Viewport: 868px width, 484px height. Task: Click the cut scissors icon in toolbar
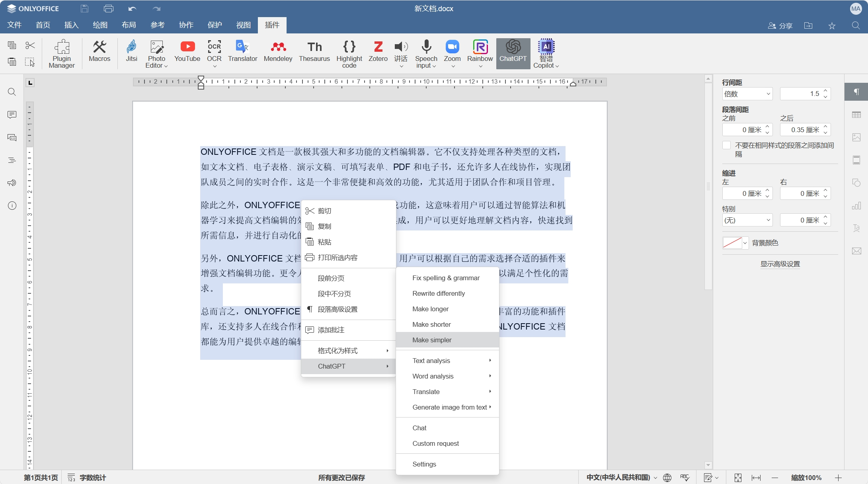30,45
